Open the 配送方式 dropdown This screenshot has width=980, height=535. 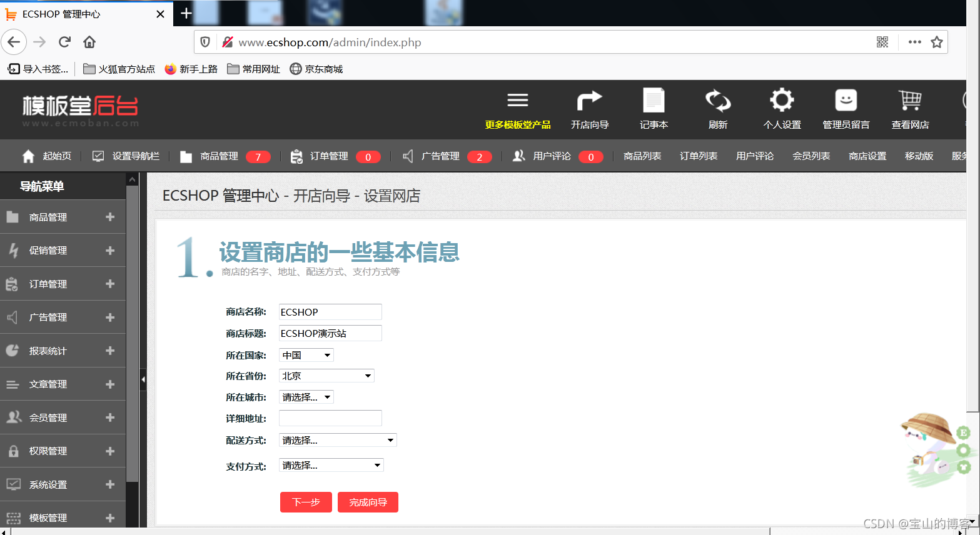(338, 440)
